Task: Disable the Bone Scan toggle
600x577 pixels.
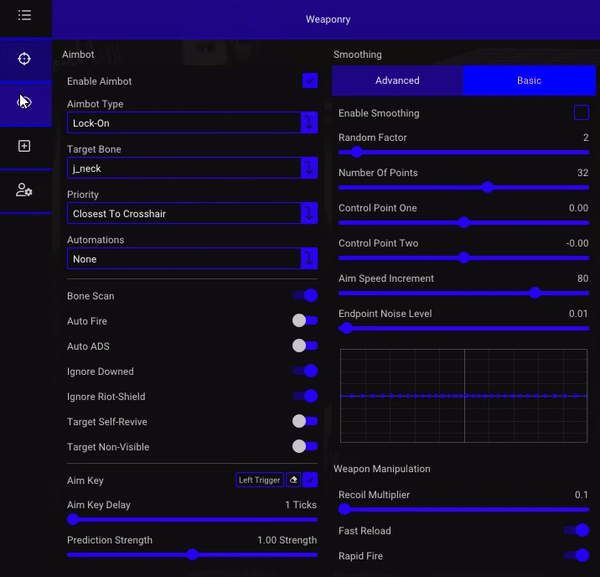Action: [305, 295]
